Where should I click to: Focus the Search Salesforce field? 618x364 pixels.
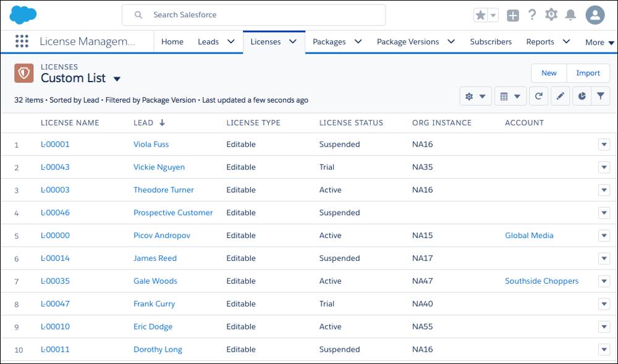point(253,15)
